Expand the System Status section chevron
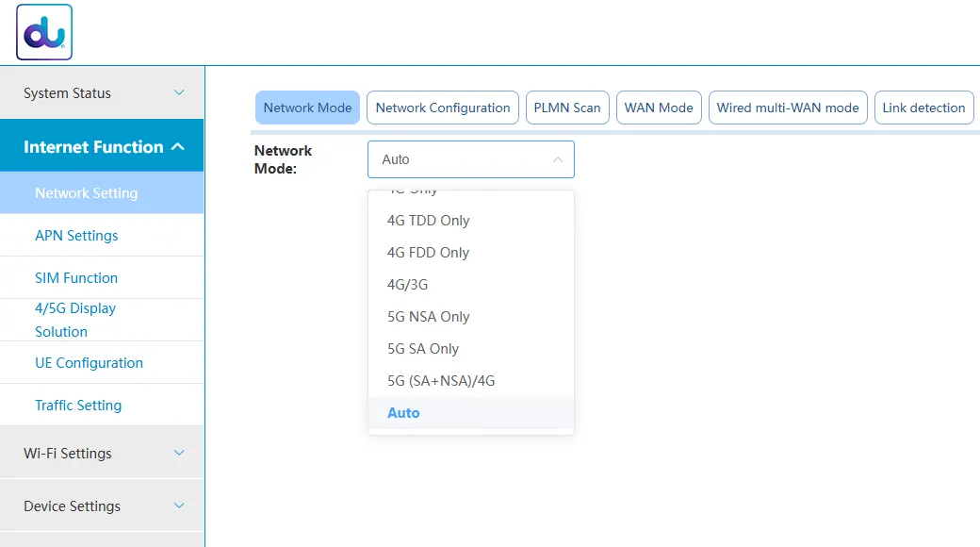980x547 pixels. pos(179,92)
